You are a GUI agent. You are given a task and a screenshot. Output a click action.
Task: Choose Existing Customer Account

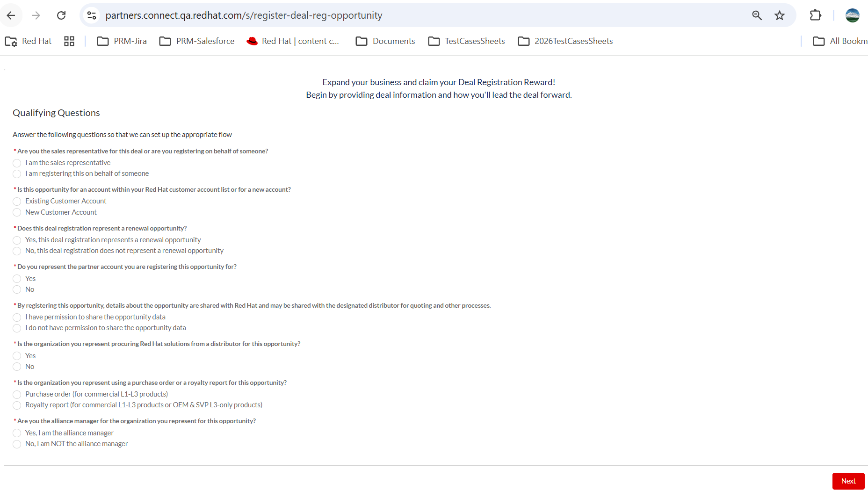coord(17,202)
